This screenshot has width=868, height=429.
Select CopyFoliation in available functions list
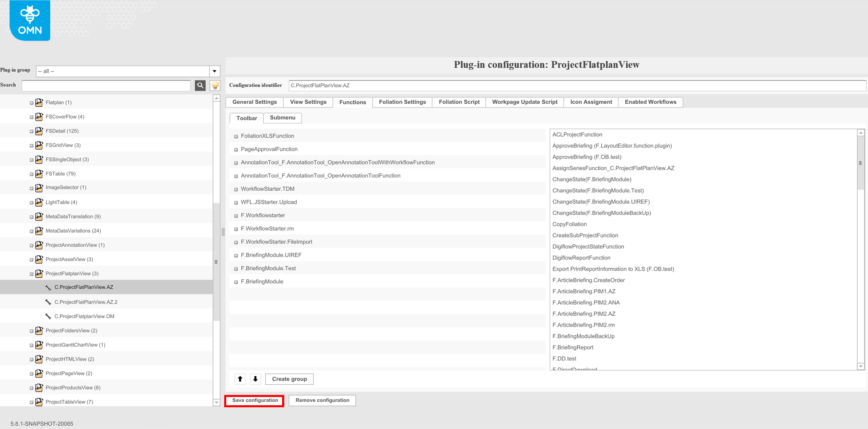pyautogui.click(x=569, y=224)
